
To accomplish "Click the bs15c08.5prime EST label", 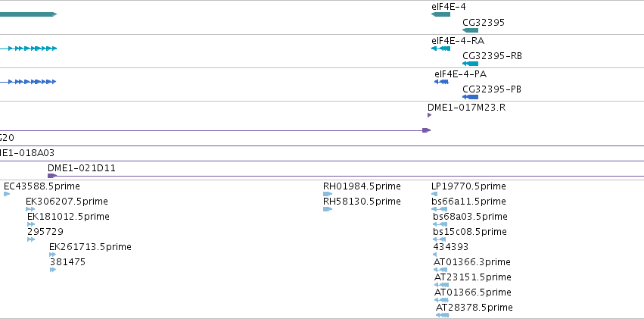I will (x=470, y=232).
